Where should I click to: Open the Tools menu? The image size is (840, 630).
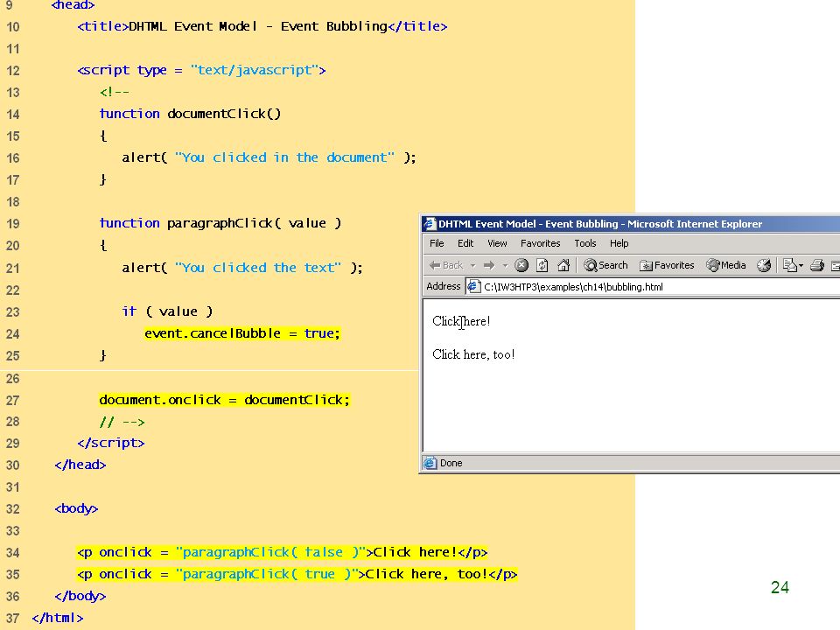[585, 243]
